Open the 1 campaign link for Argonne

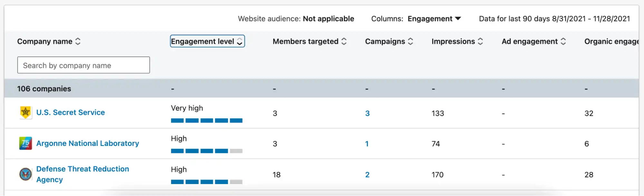(367, 144)
